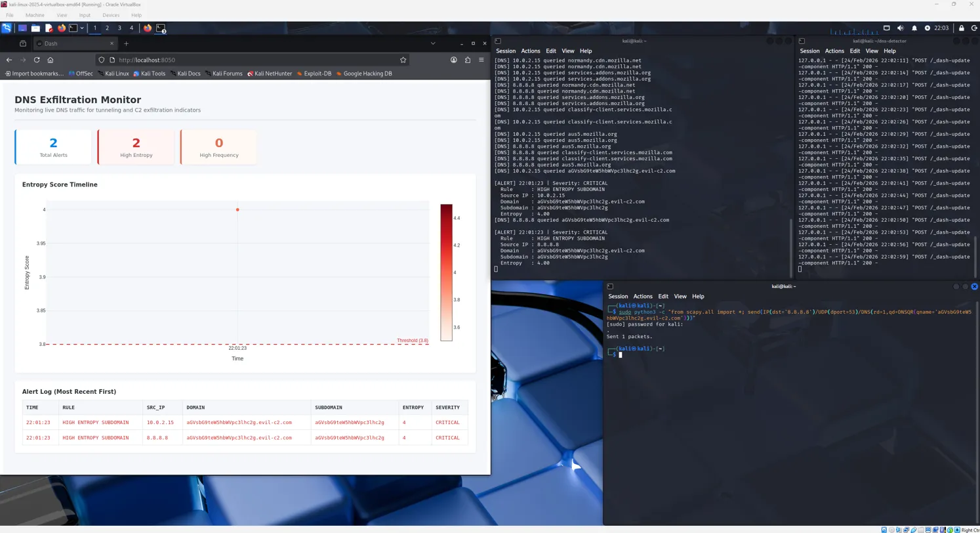Image resolution: width=980 pixels, height=533 pixels.
Task: Open the Exploit-DB bookmark
Action: [x=314, y=74]
